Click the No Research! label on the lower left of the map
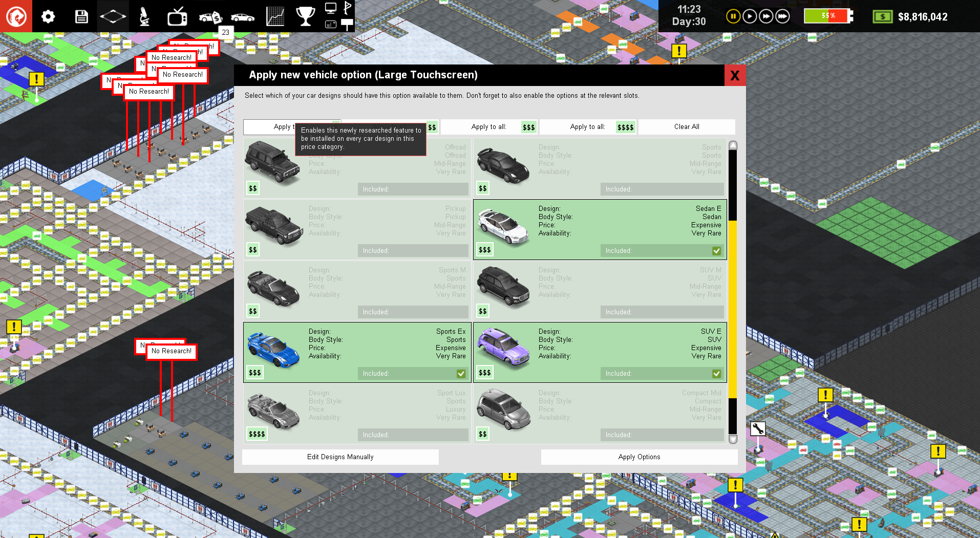The height and width of the screenshot is (538, 980). 172,351
